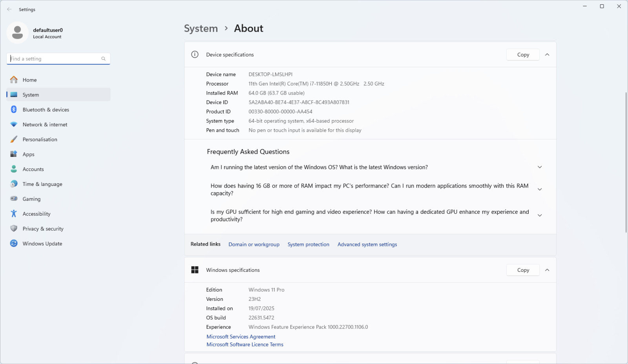
Task: Go to Windows Update page
Action: (x=58, y=244)
